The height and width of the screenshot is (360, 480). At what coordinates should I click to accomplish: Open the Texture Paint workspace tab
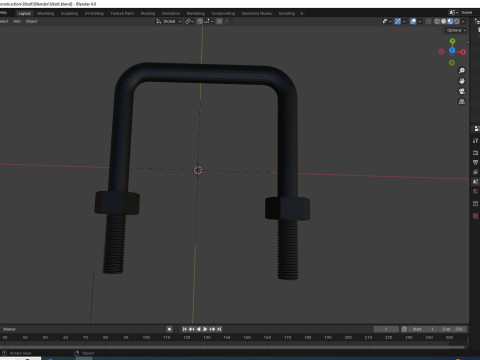[122, 13]
